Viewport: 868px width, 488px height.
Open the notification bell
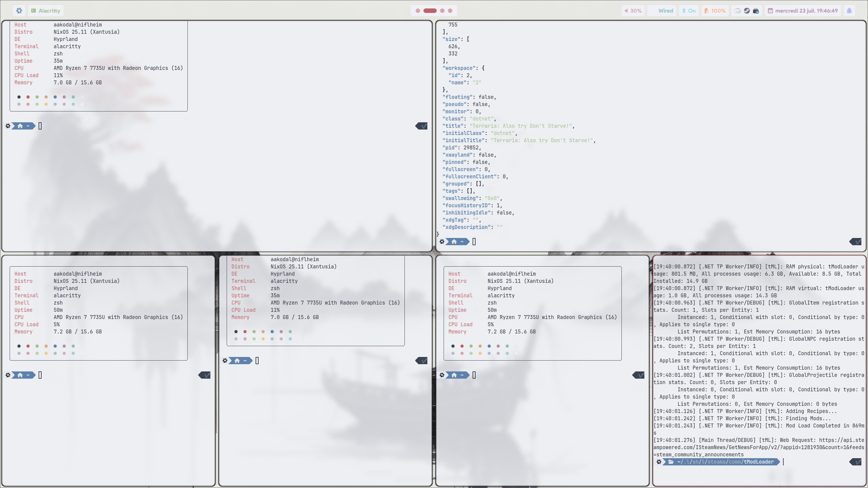(x=849, y=11)
